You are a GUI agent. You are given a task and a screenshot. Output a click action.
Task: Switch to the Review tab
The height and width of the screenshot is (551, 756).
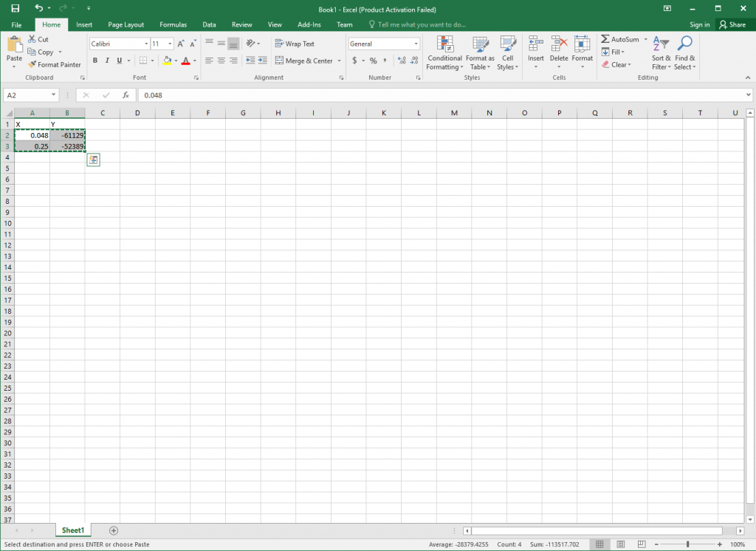(241, 24)
